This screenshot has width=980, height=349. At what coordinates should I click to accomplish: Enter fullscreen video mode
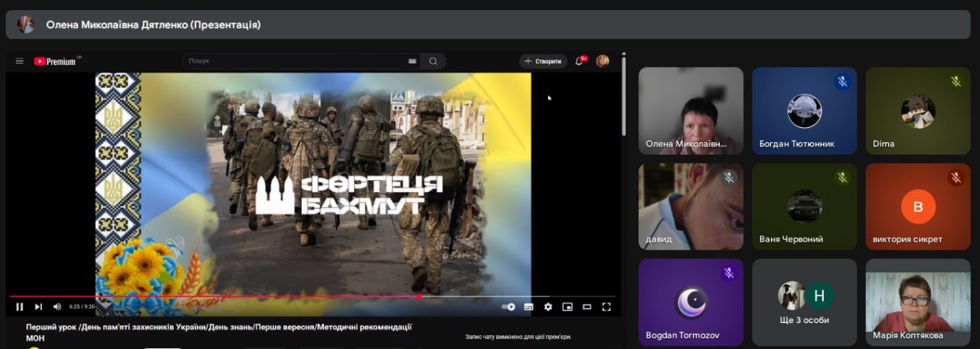[606, 307]
